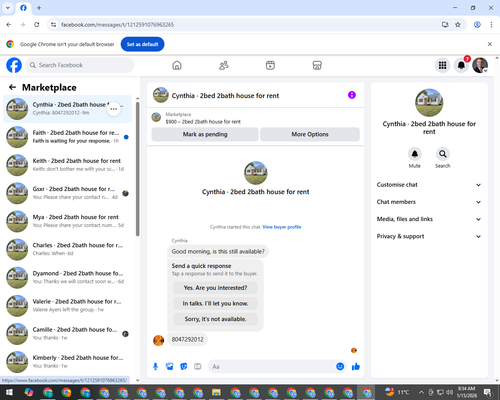Screen dimensions: 500x400
Task: Record a voice clip with the microphone icon
Action: pyautogui.click(x=155, y=367)
